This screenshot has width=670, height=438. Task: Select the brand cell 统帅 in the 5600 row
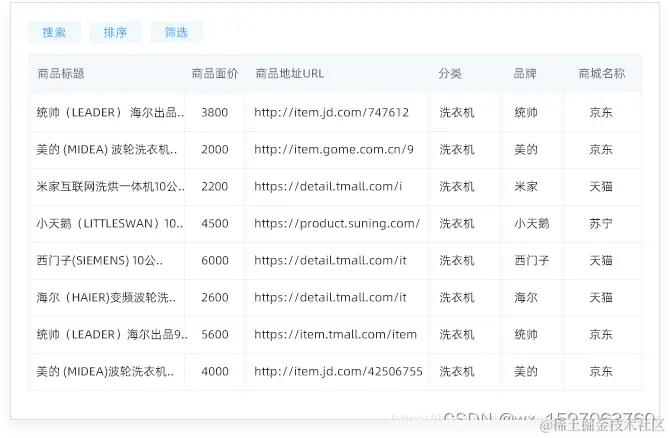[x=526, y=334]
